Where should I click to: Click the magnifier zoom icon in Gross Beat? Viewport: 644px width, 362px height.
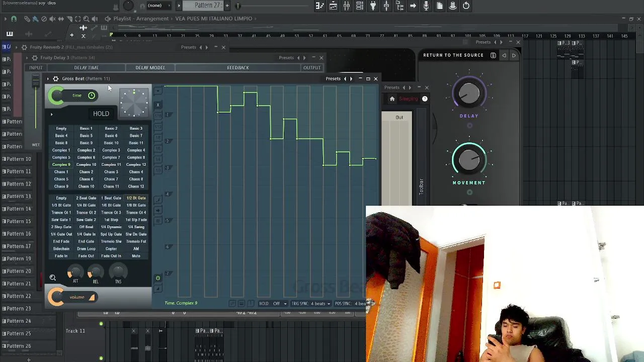tap(52, 278)
